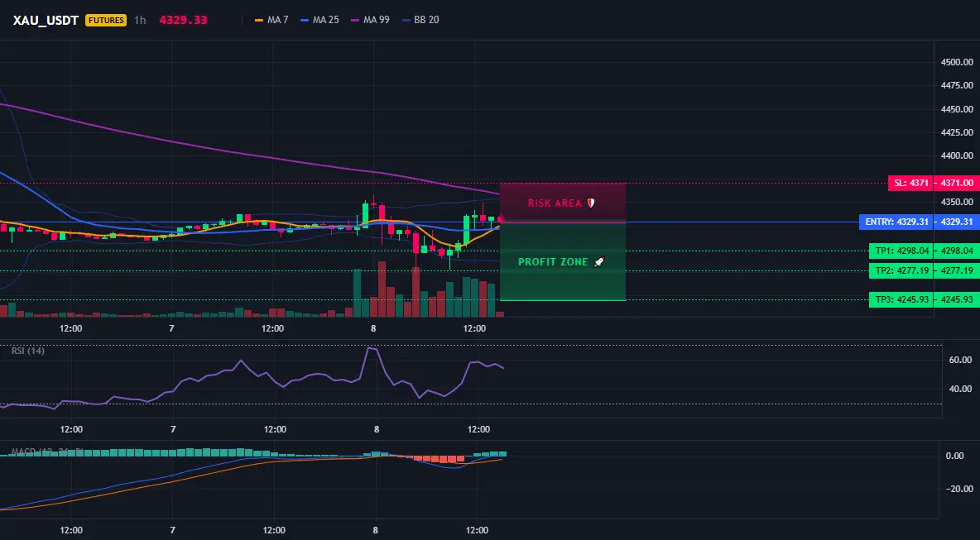Click the blue ENTRY: 4329.31 label

pos(896,222)
